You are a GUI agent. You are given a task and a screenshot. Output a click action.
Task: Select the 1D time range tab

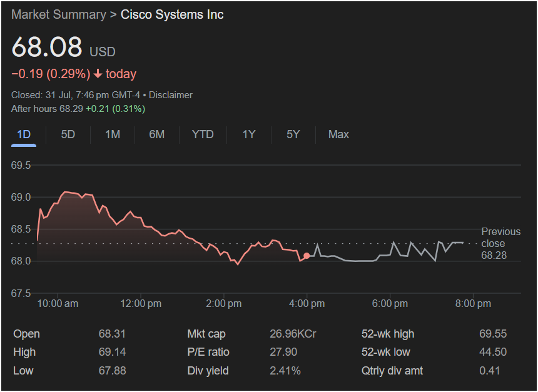click(24, 134)
